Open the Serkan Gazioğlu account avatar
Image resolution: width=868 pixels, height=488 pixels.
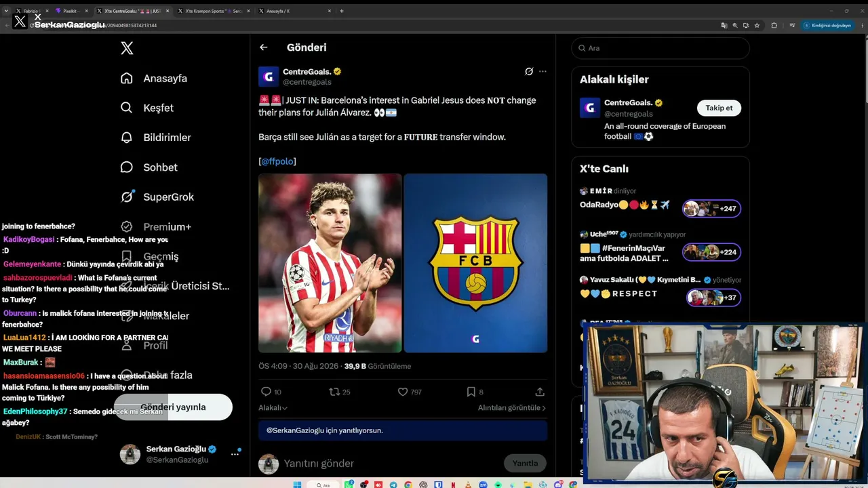130,454
